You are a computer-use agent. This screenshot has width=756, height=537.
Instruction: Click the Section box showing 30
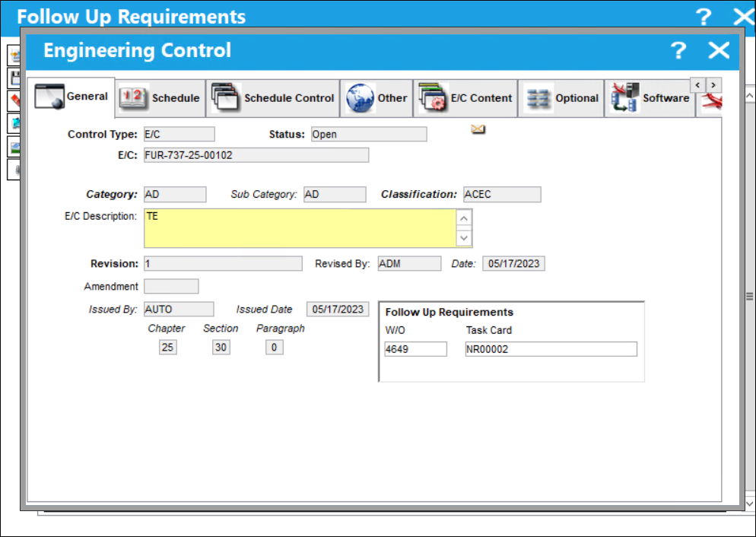[221, 347]
